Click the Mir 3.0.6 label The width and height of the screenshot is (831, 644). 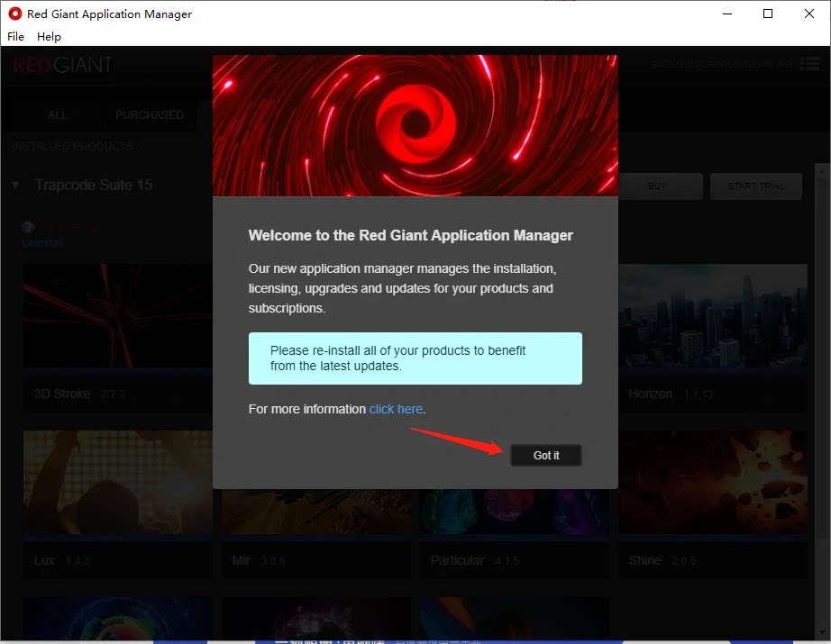[258, 560]
